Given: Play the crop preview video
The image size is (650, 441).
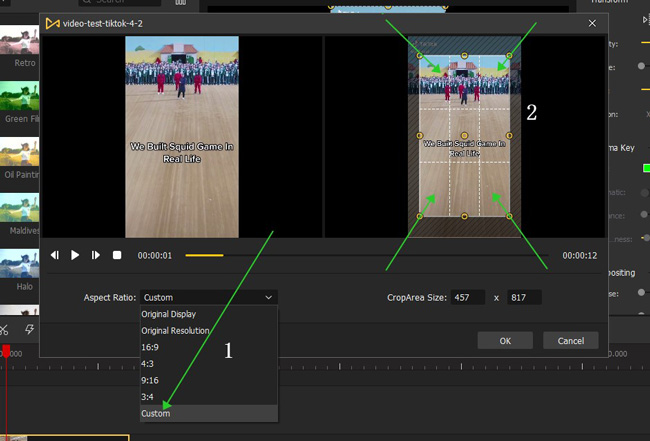Looking at the screenshot, I should pos(75,255).
